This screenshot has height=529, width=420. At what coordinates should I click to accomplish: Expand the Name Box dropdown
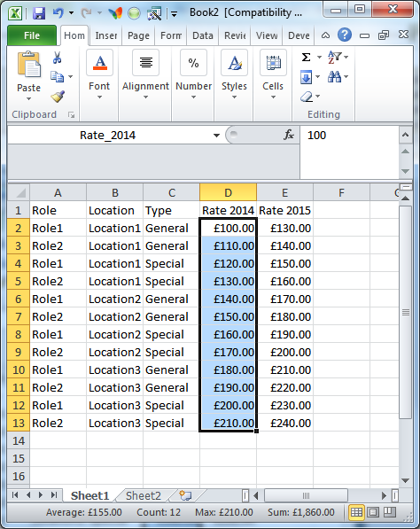pos(216,136)
